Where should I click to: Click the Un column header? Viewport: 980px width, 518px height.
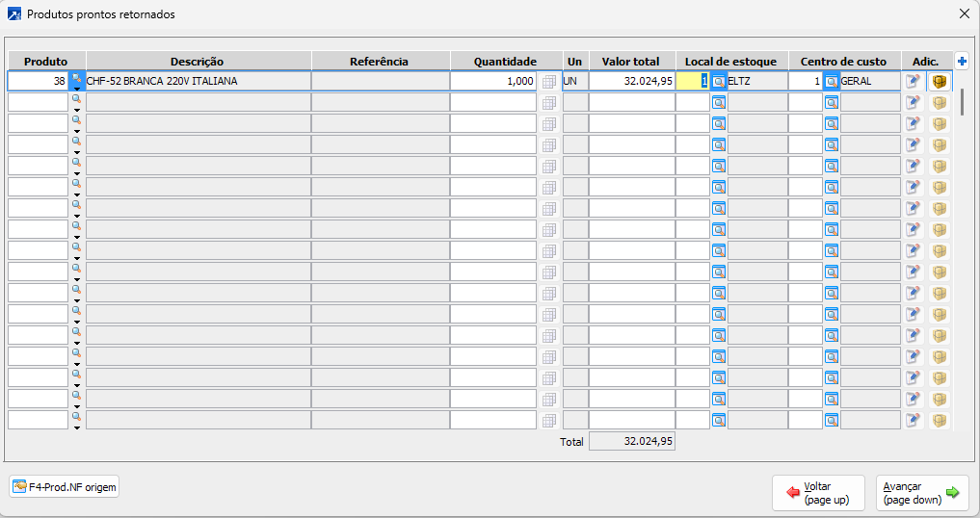575,62
